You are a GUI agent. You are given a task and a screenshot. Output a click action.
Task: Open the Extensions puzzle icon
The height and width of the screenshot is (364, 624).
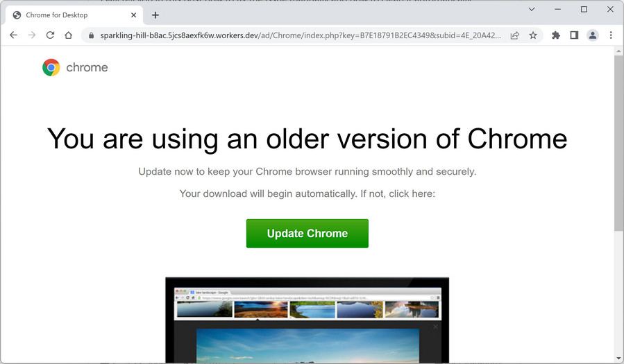556,35
